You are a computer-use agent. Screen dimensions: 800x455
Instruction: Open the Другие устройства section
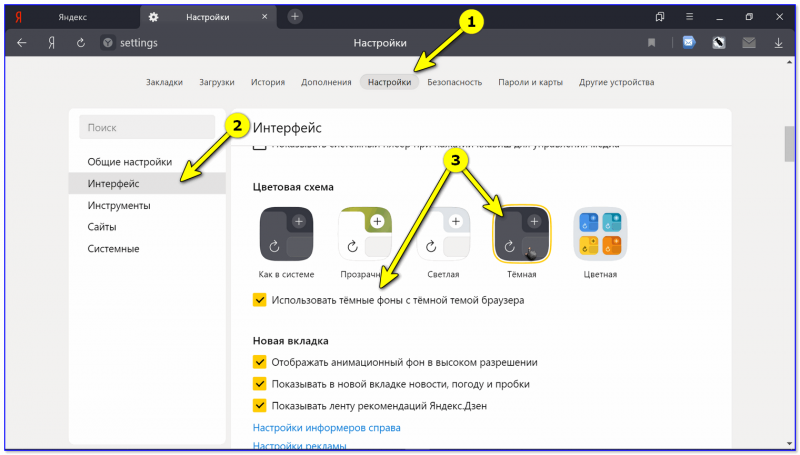pyautogui.click(x=616, y=82)
